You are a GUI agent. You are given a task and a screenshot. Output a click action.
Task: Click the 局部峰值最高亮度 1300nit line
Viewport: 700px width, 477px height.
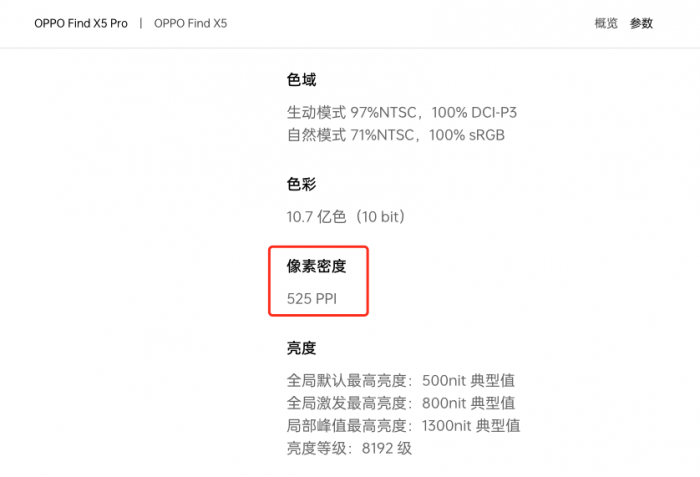tap(403, 425)
